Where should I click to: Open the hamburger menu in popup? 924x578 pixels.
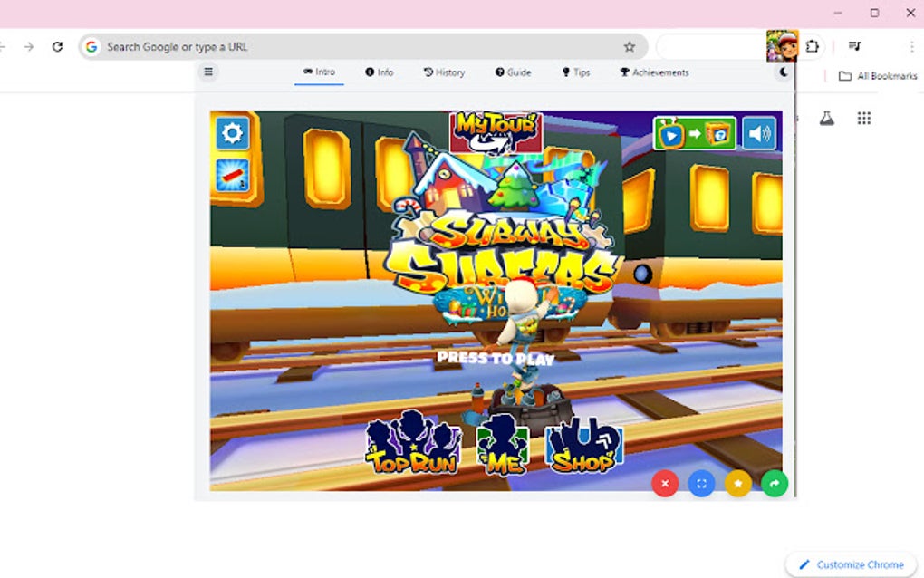click(x=208, y=72)
